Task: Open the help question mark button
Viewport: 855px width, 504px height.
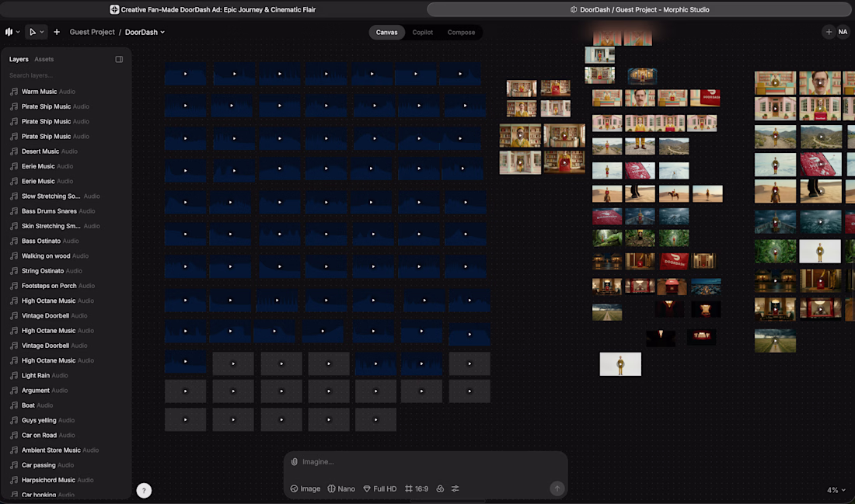Action: [144, 490]
